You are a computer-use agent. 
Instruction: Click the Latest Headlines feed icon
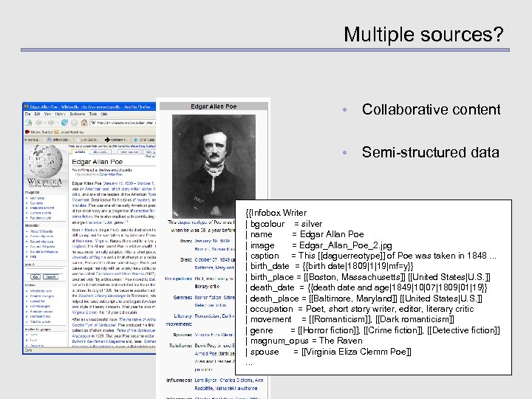[56, 132]
